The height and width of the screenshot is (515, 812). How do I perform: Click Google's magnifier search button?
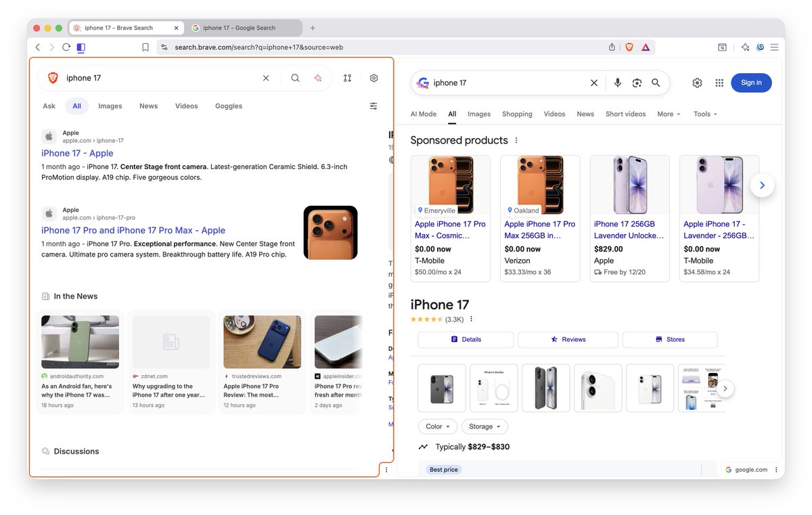coord(656,83)
